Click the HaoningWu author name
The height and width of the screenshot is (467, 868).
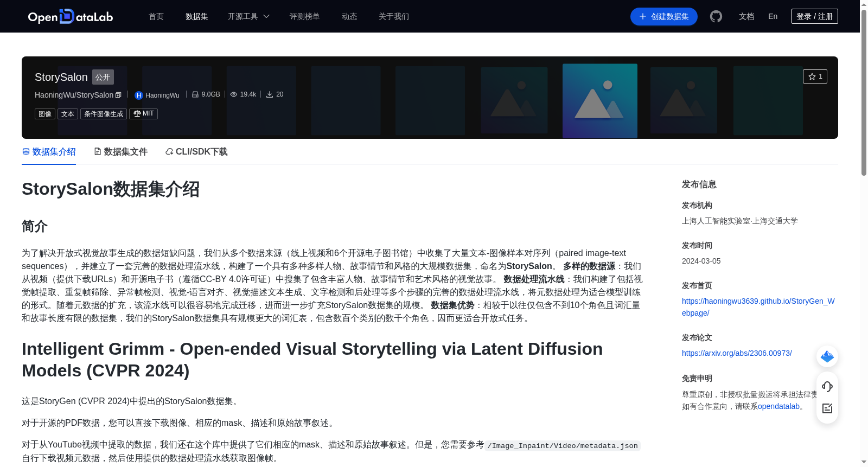coord(162,95)
